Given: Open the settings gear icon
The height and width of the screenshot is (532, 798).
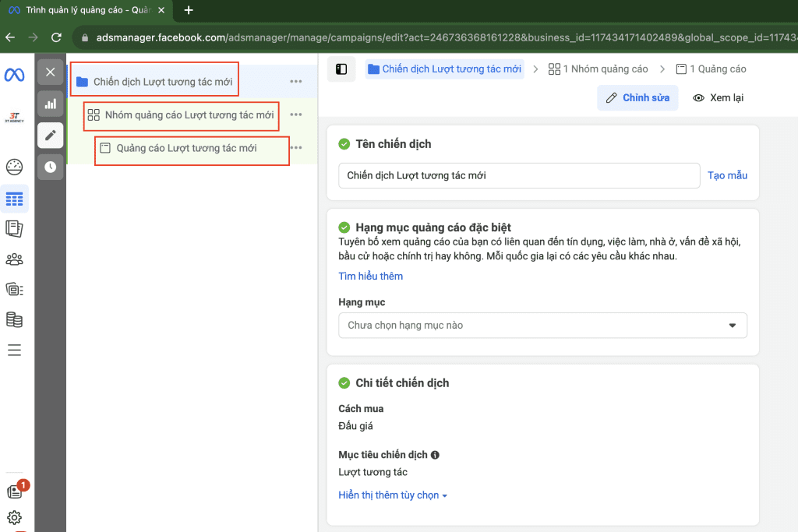Looking at the screenshot, I should click(x=14, y=518).
